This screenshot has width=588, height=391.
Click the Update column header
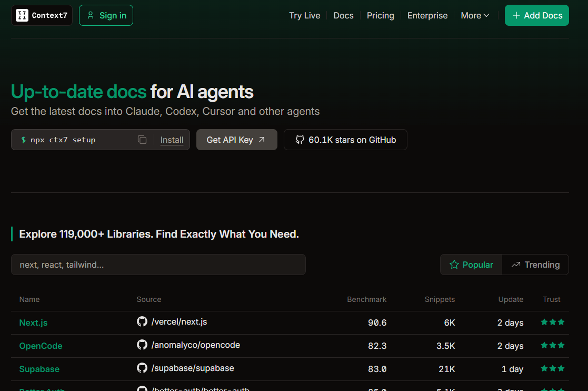tap(511, 299)
